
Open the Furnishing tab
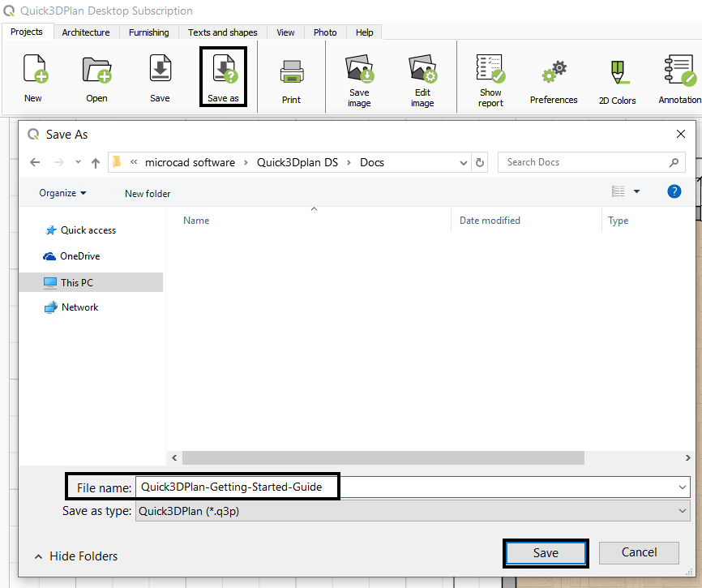pos(148,32)
